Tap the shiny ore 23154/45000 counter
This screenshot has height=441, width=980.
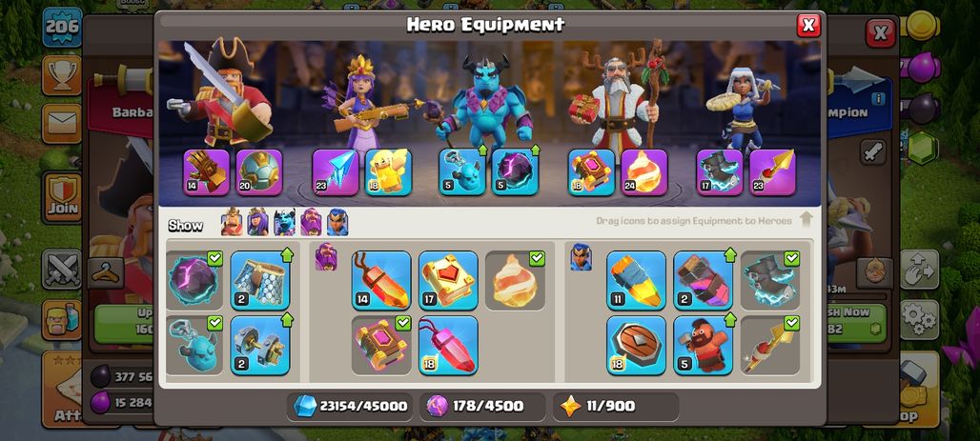pos(350,406)
